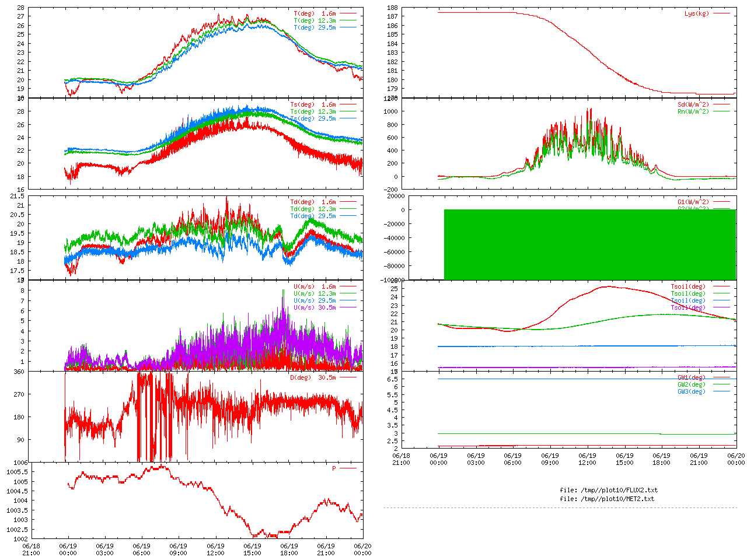Click the 'T(deg) 1.6m' legend label
747x560 pixels.
point(315,13)
